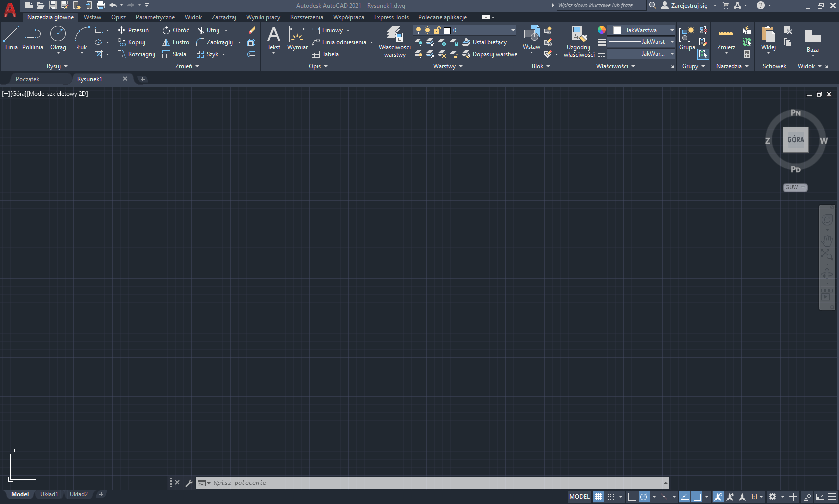
Task: Toggle polar tracking in status bar
Action: point(644,497)
